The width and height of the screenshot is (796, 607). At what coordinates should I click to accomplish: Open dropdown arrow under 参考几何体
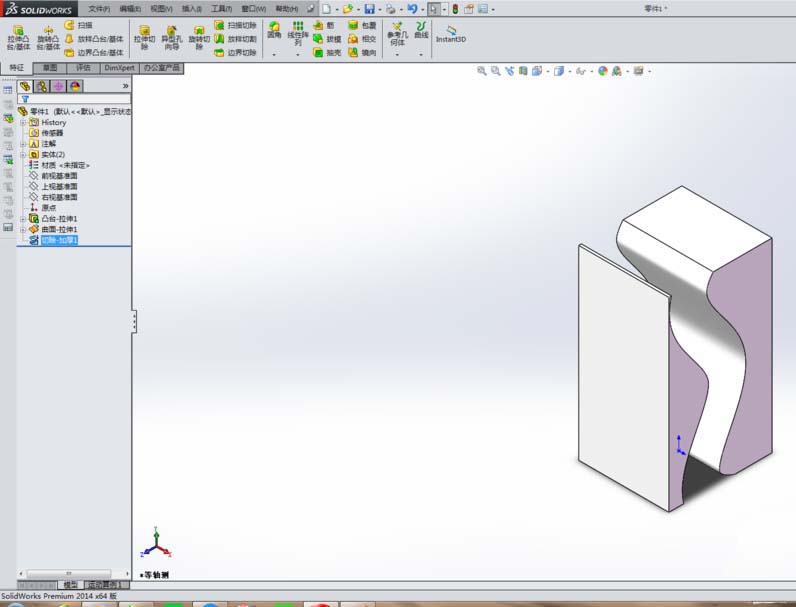(x=397, y=54)
